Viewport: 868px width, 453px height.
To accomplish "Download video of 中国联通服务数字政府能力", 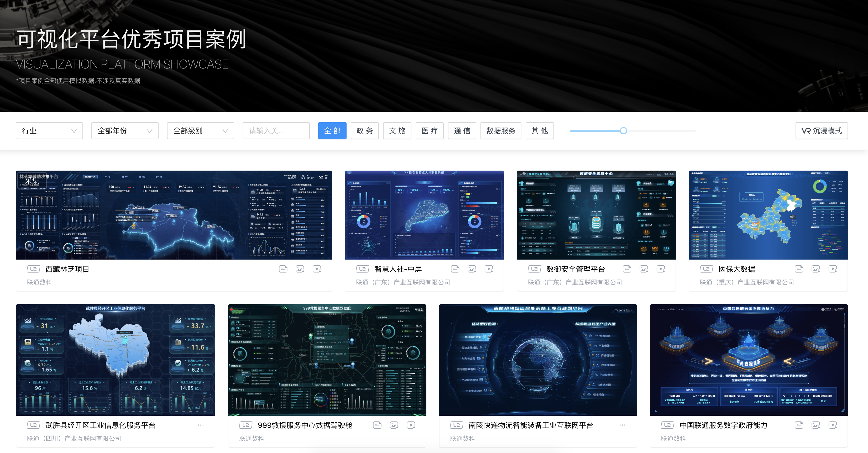I will click(x=833, y=425).
